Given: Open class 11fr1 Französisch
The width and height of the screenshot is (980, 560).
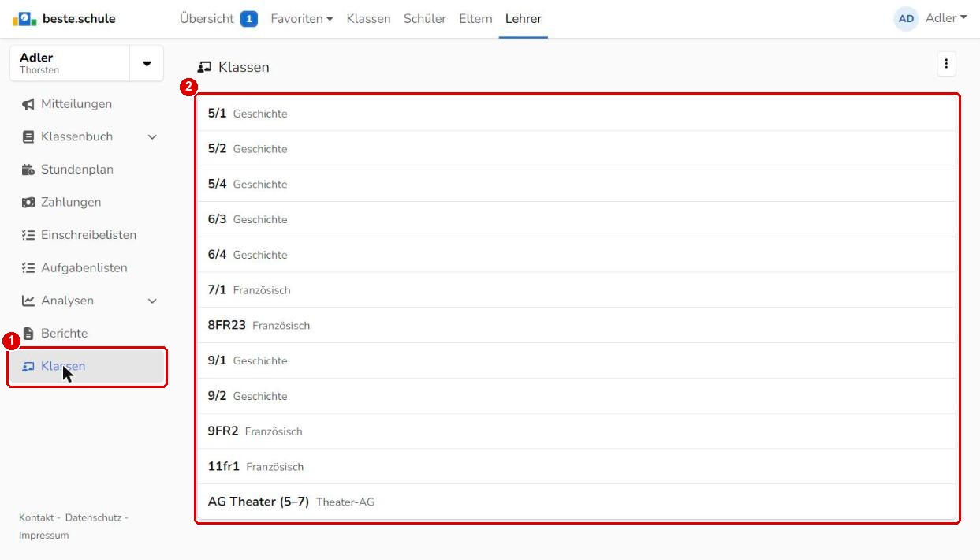Looking at the screenshot, I should pos(576,466).
